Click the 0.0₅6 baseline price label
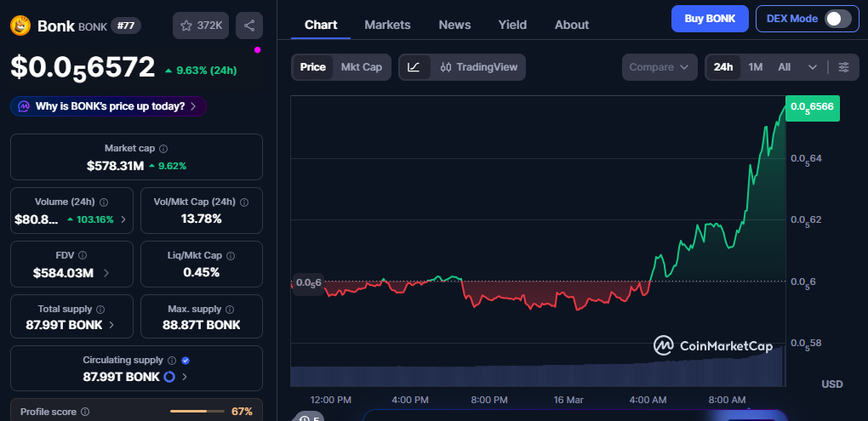 307,283
